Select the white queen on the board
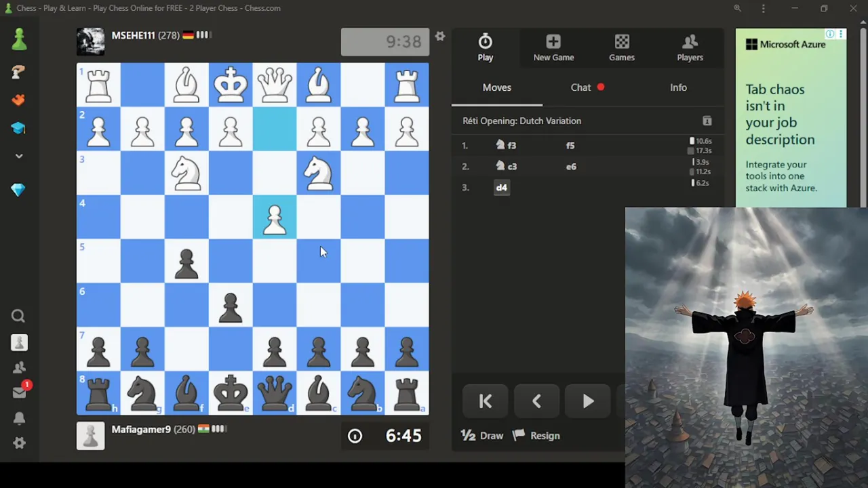Image resolution: width=868 pixels, height=488 pixels. pos(275,85)
